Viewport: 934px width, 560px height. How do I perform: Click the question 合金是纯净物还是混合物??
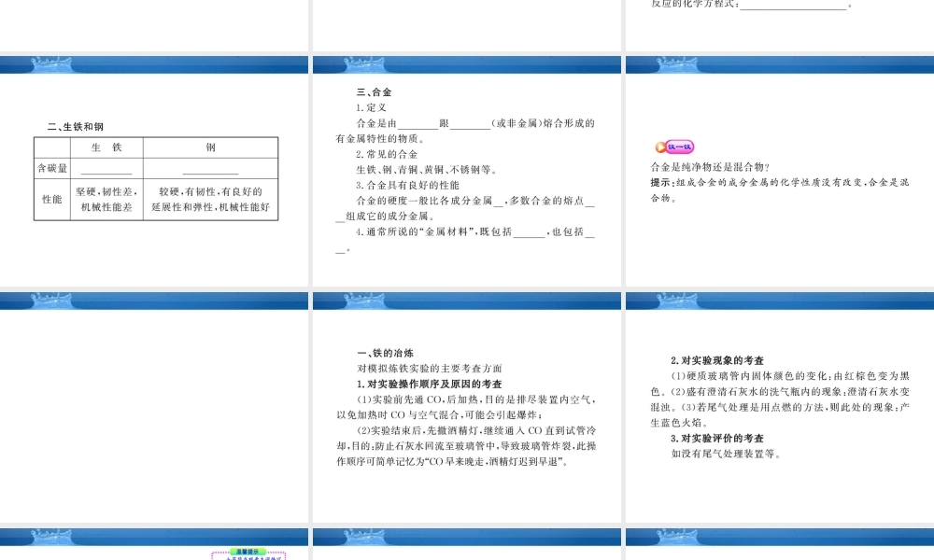[710, 167]
